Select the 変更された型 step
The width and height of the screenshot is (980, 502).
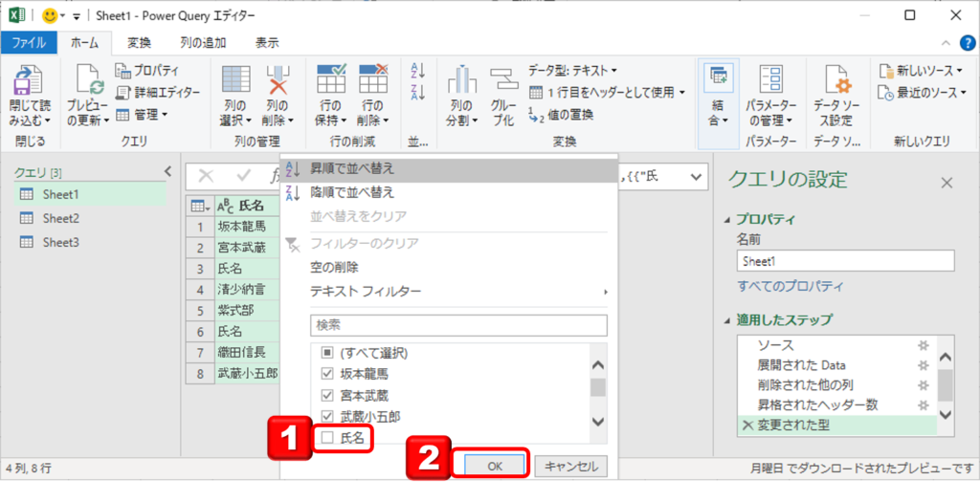click(836, 426)
